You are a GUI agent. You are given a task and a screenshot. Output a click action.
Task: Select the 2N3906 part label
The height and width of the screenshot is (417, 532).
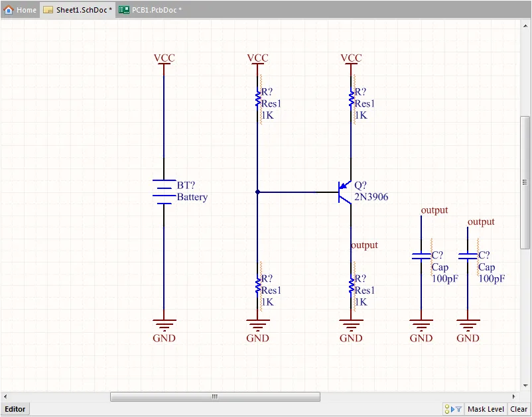tap(371, 197)
